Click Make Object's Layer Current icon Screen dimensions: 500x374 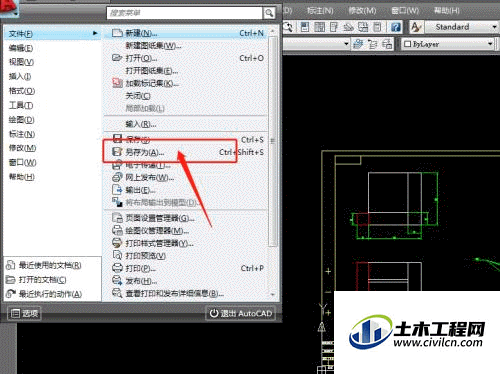[x=358, y=44]
